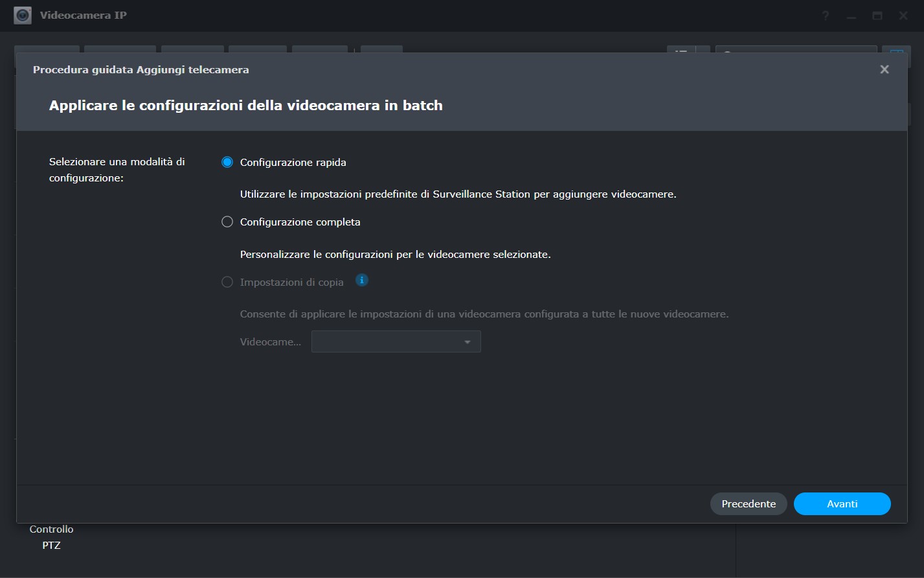Expand the Videocamera dropdown arrow
The height and width of the screenshot is (578, 924).
tap(467, 342)
